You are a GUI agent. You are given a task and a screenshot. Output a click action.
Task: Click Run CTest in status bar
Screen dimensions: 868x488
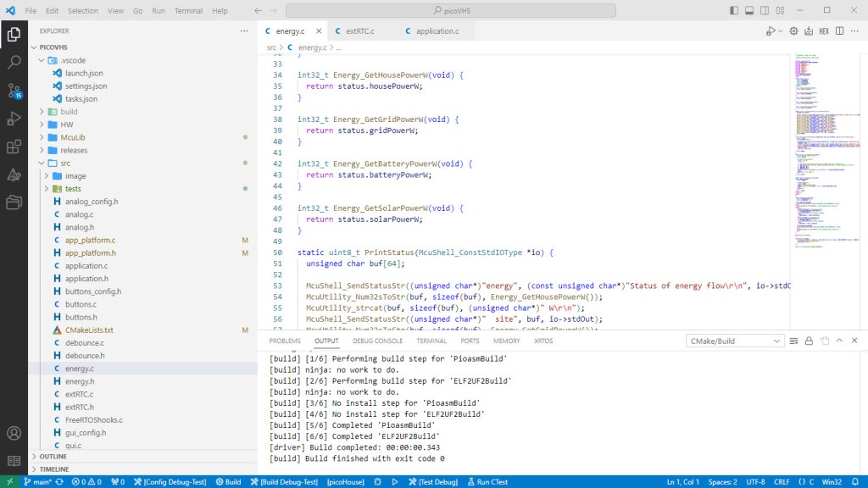487,482
